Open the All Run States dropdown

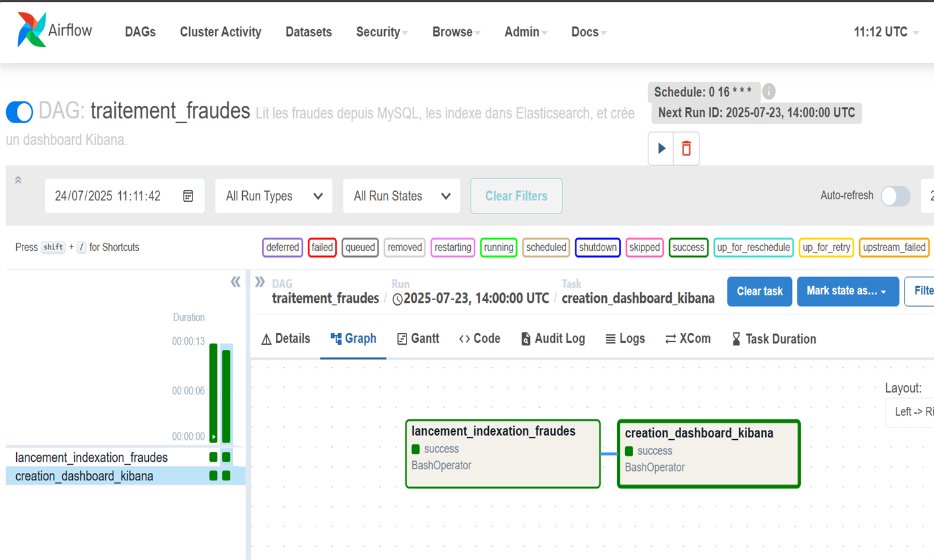[401, 196]
